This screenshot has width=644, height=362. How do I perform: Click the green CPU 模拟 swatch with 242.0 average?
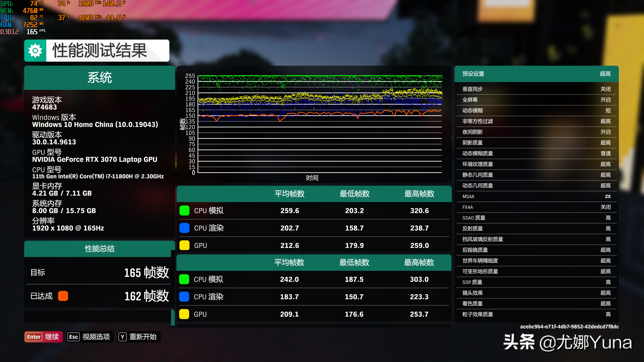[x=184, y=279]
